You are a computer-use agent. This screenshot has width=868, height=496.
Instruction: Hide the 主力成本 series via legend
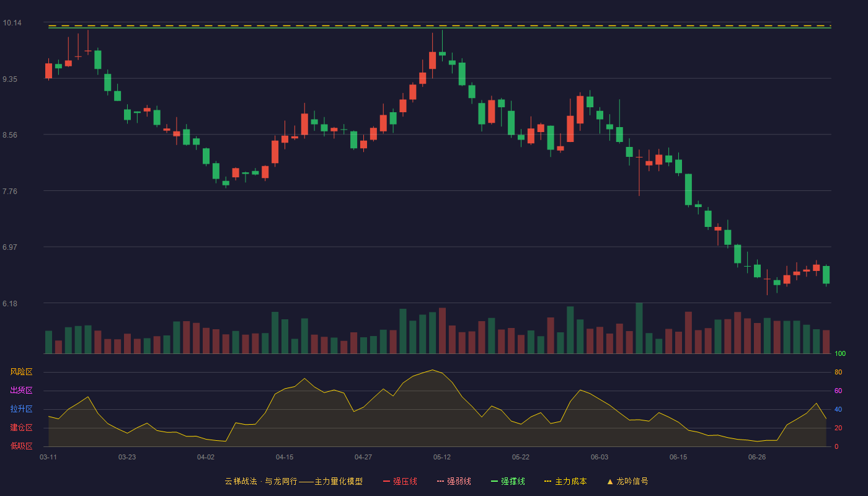565,481
